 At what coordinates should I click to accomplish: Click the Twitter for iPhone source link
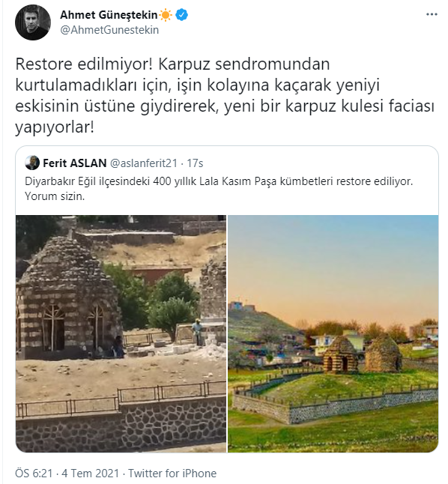point(172,474)
